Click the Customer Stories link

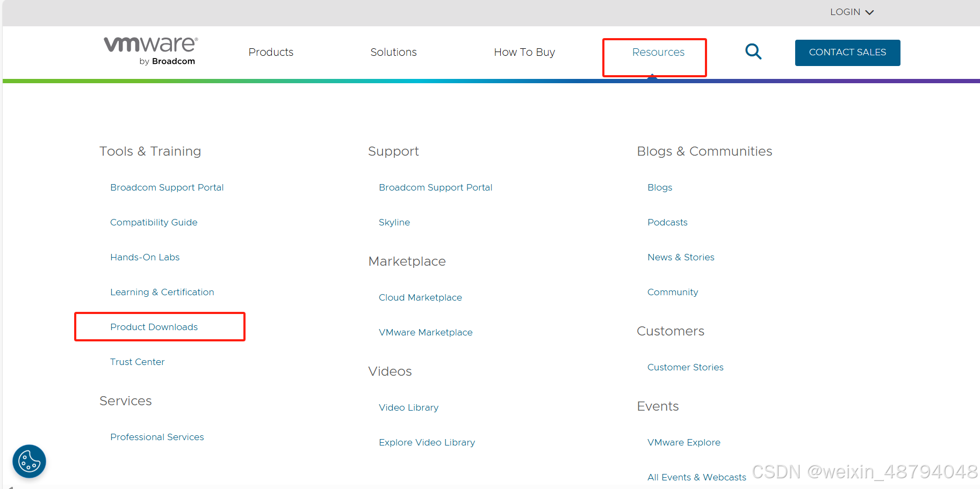pyautogui.click(x=685, y=367)
